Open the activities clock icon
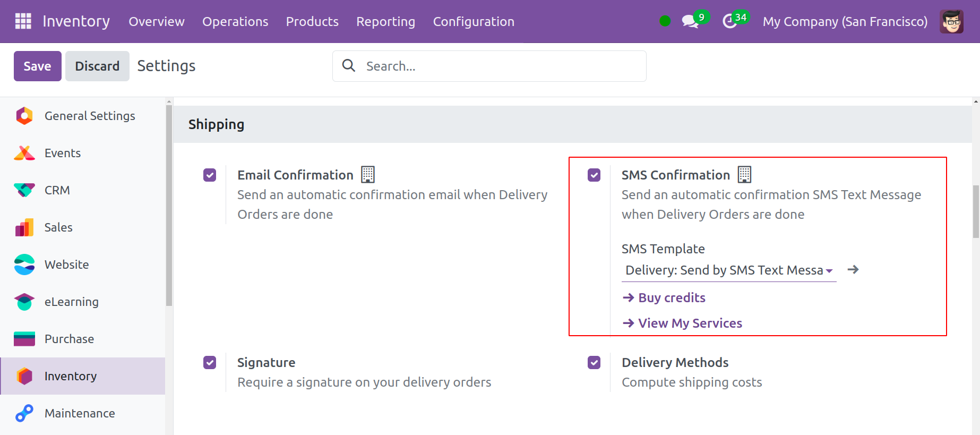 click(730, 22)
